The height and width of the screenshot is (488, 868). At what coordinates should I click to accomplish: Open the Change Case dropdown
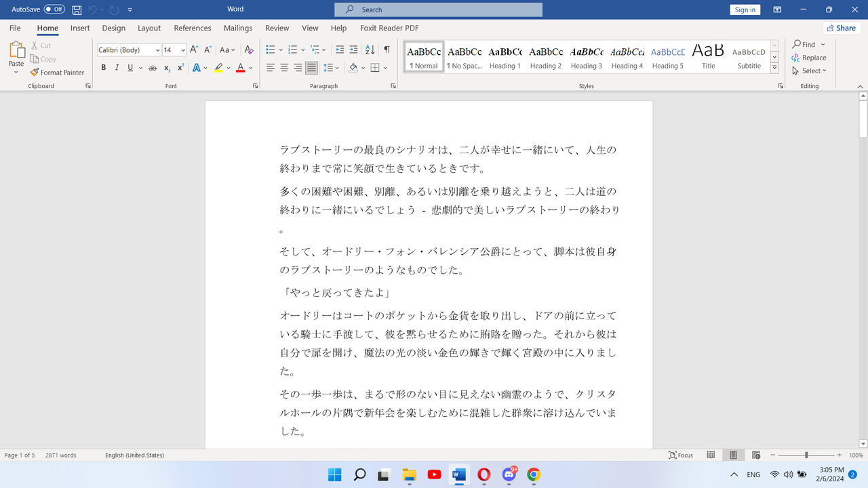(x=227, y=49)
